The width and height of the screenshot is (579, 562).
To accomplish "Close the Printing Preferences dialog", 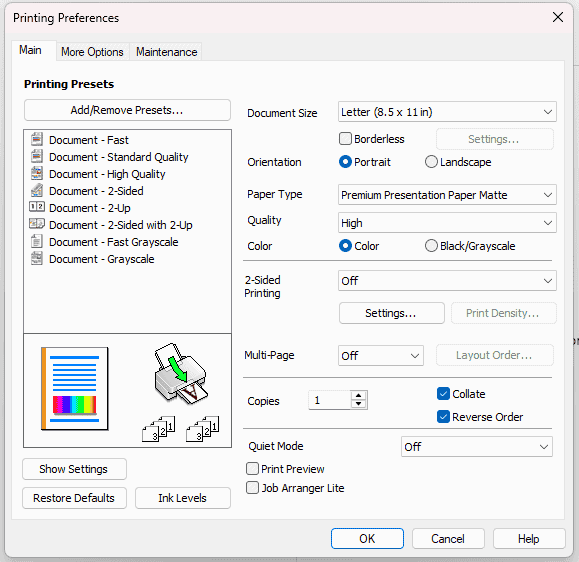I will [558, 17].
